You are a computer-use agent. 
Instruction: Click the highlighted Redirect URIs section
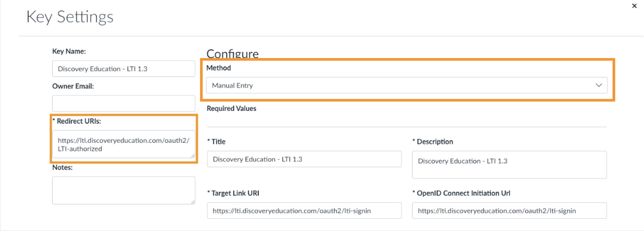123,139
